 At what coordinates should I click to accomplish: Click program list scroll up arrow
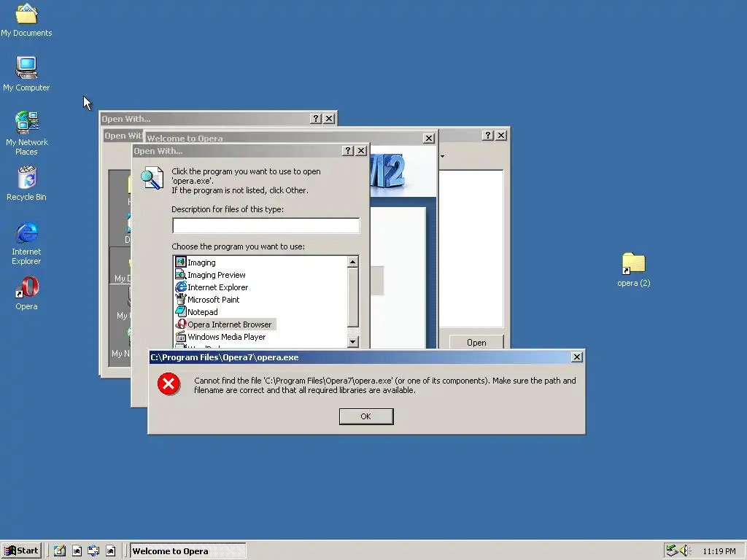(352, 262)
